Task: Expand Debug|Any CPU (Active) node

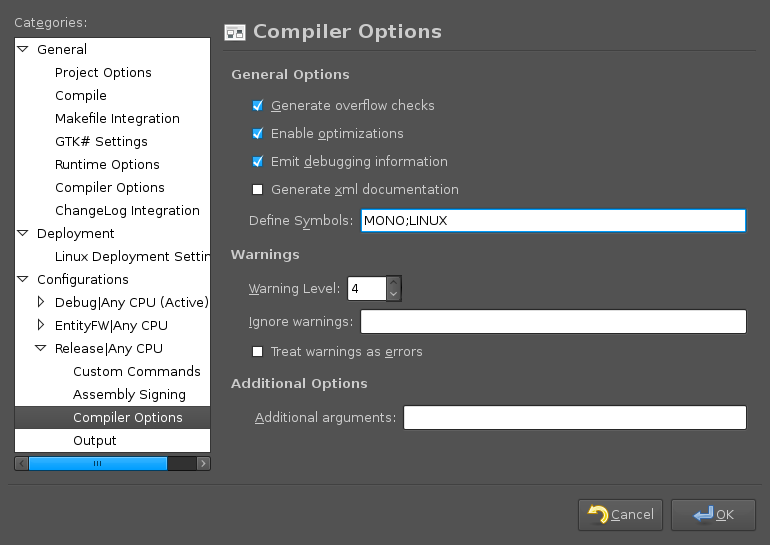Action: 41,302
